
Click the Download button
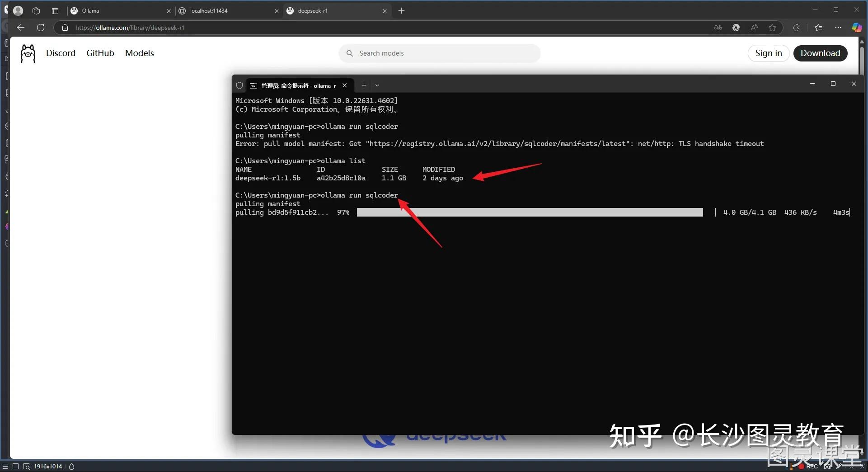pos(821,53)
